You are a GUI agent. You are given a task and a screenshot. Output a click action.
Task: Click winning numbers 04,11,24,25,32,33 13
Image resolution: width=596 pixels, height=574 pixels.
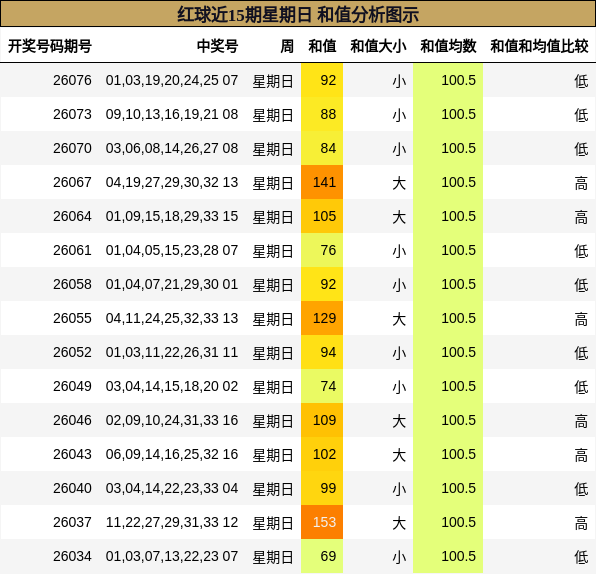click(x=172, y=318)
